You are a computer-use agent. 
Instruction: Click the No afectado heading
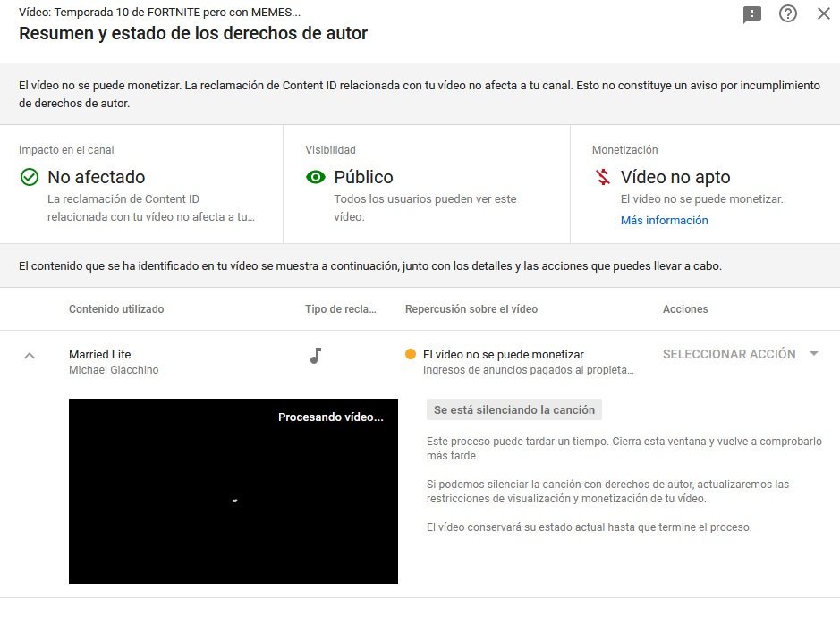[x=97, y=177]
